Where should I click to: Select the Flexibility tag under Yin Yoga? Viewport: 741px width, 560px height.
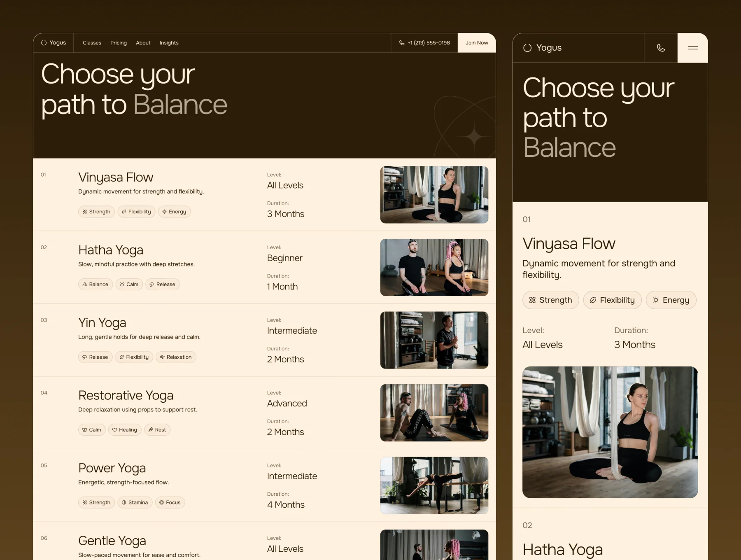point(134,357)
